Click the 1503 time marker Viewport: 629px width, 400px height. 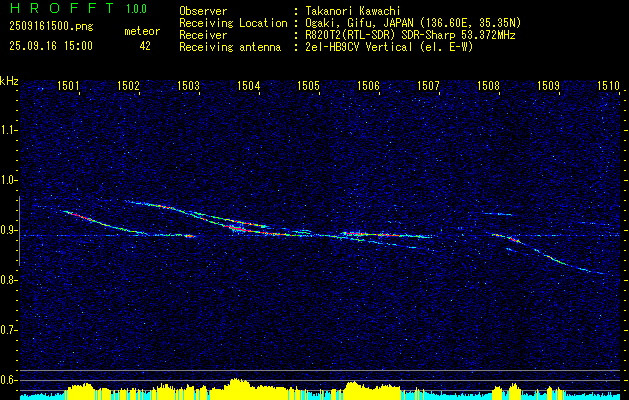188,85
